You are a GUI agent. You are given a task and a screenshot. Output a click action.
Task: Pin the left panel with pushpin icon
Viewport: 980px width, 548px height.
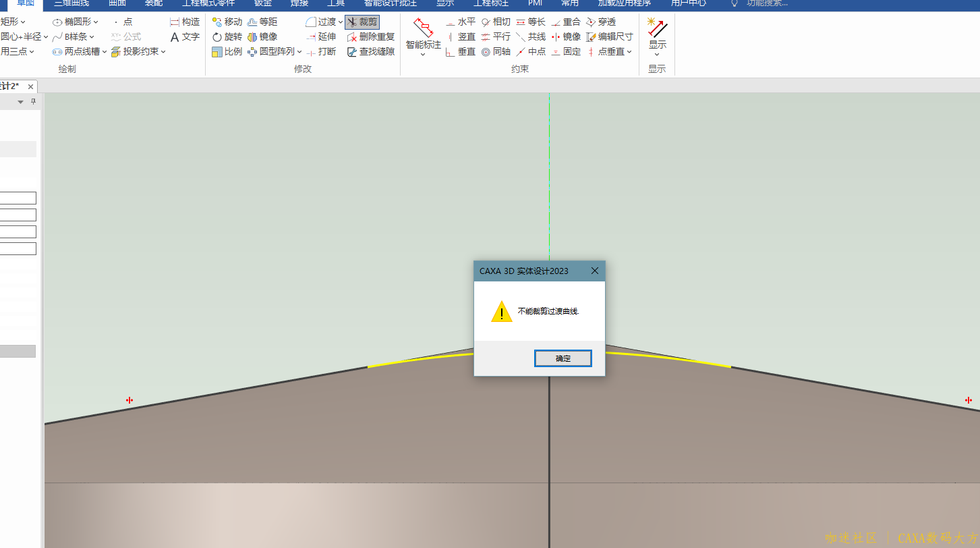tap(34, 102)
